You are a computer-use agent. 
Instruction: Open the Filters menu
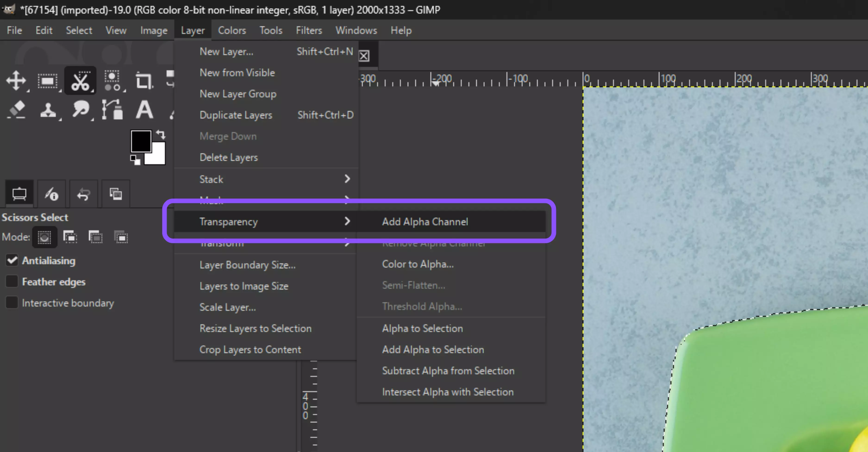(x=309, y=30)
